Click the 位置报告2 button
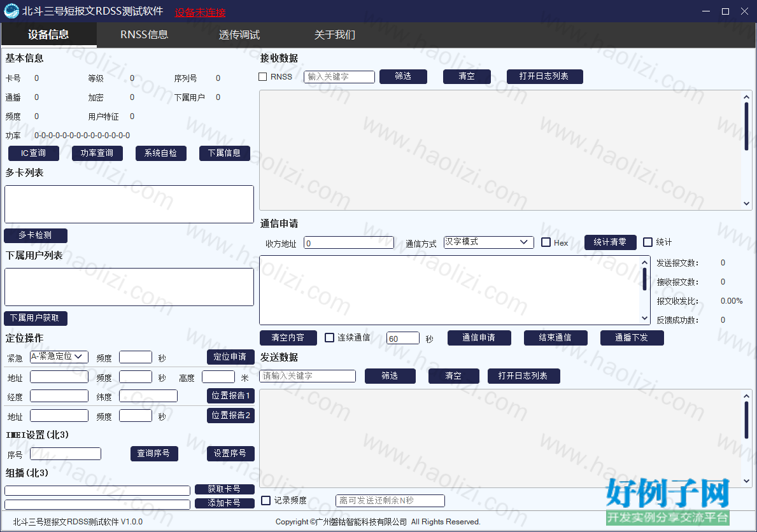 click(x=230, y=416)
